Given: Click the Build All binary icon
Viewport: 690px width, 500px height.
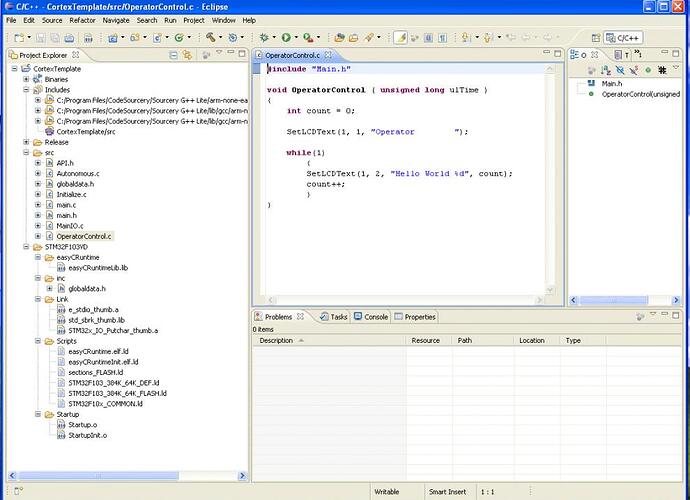Looking at the screenshot, I should point(88,38).
